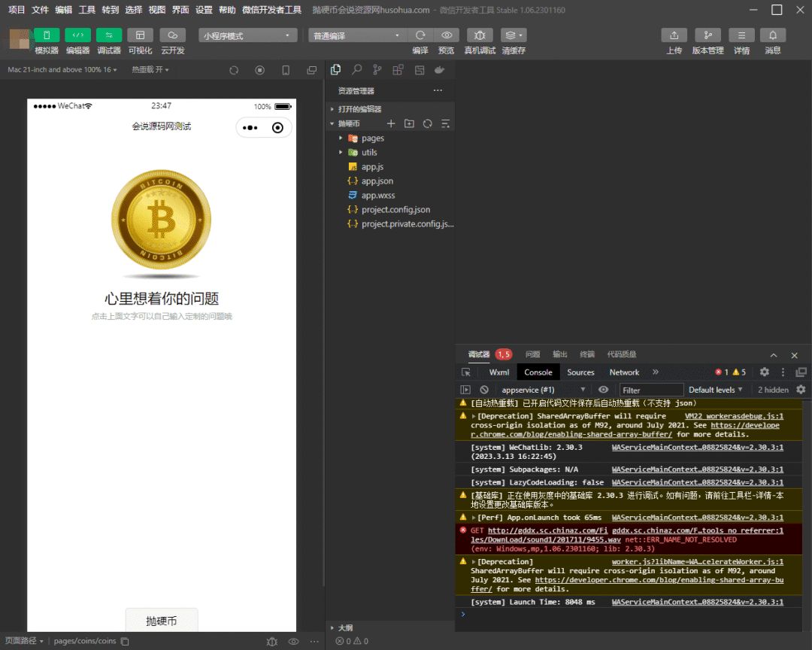The image size is (812, 650).
Task: Click the Preview eye icon
Action: point(447,35)
